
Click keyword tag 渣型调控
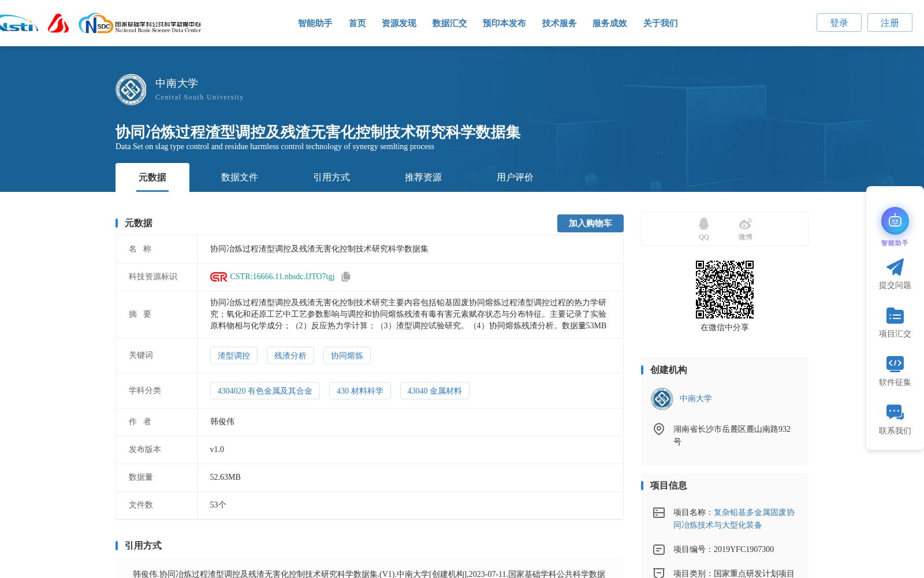coord(234,355)
